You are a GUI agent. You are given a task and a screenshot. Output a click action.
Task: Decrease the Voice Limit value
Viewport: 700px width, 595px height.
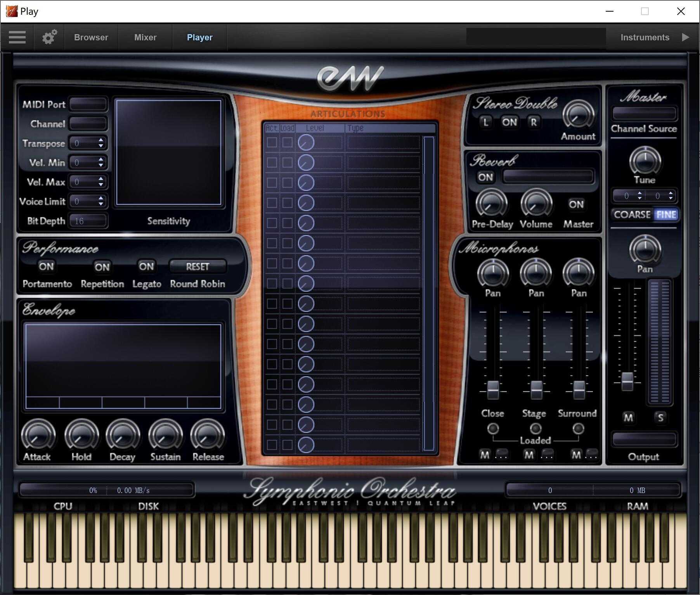(x=101, y=204)
